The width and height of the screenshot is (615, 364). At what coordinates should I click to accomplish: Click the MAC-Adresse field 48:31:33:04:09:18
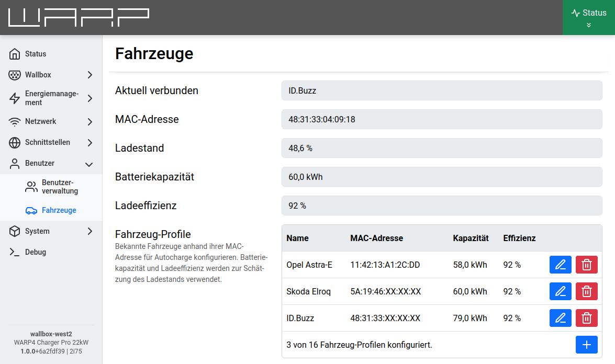pos(442,119)
